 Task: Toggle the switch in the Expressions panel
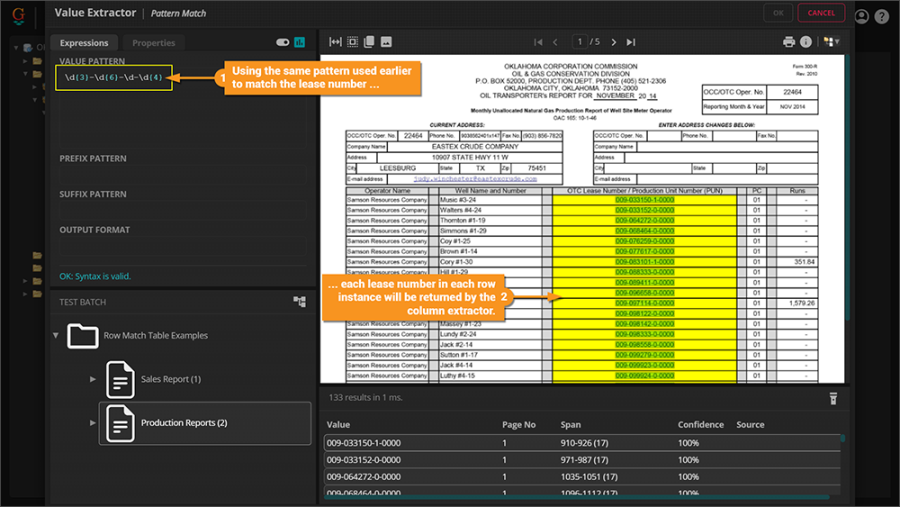(x=282, y=43)
